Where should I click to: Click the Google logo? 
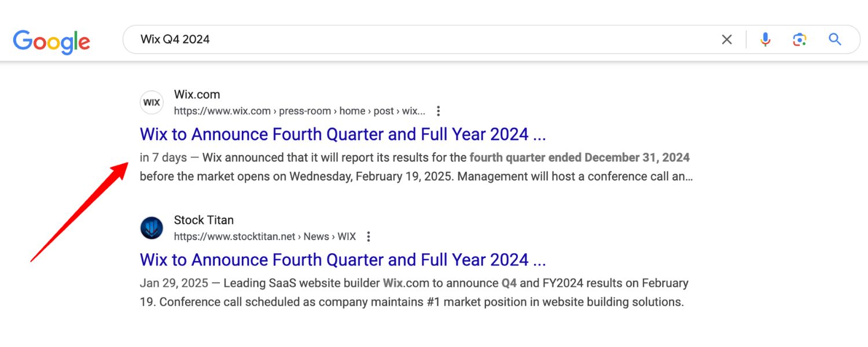(52, 40)
